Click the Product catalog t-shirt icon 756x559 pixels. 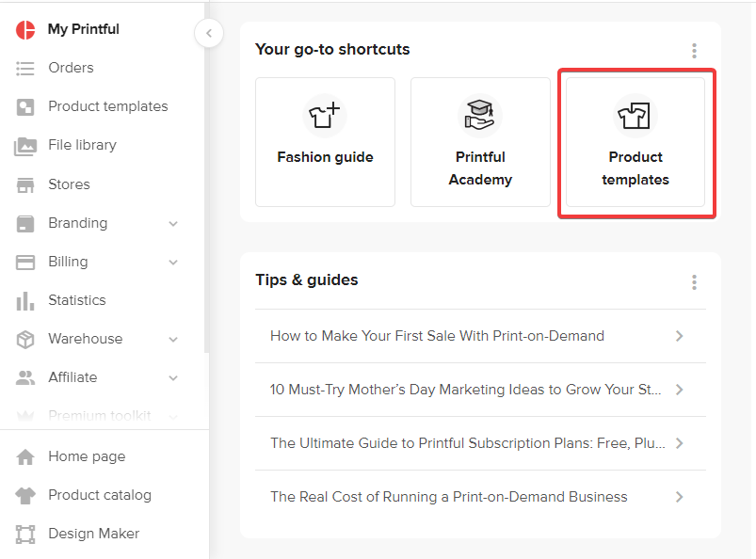[x=25, y=495]
